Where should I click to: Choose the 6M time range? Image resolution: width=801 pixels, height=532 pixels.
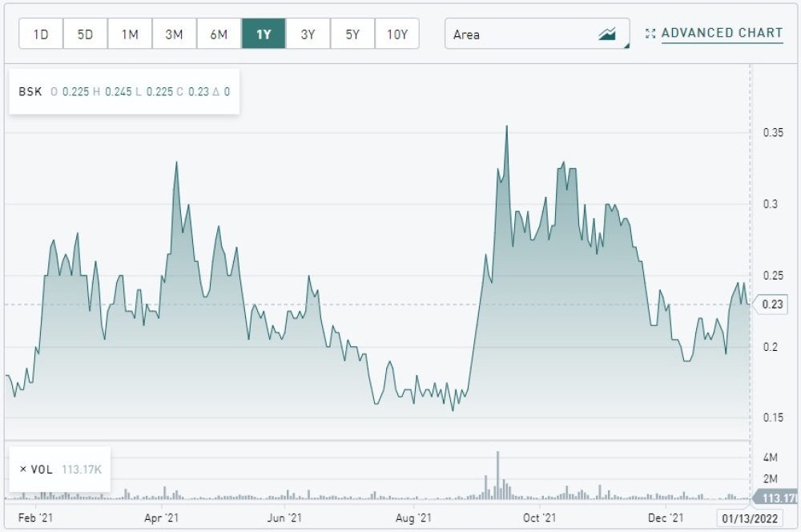point(219,34)
